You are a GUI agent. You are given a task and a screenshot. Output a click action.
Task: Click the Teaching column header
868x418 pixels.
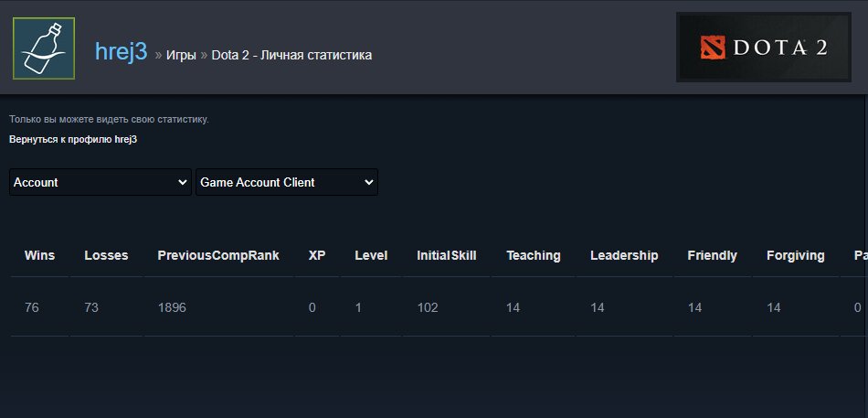(x=534, y=255)
